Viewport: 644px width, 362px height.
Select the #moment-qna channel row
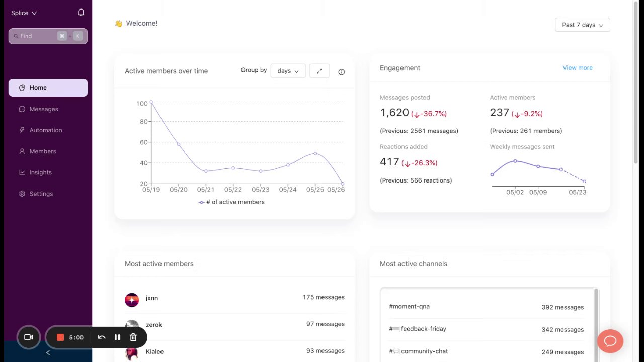(x=486, y=307)
